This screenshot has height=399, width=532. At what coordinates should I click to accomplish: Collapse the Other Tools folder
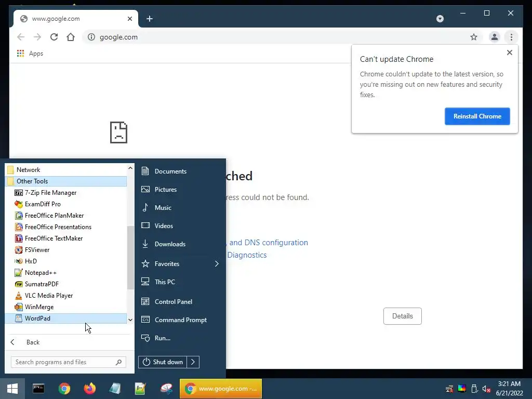click(66, 181)
